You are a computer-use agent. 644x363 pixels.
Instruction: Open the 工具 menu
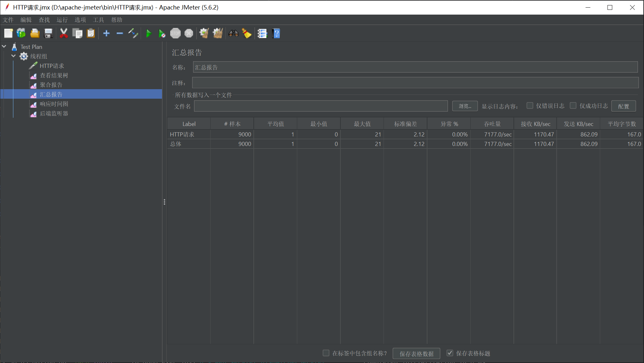[x=98, y=20]
